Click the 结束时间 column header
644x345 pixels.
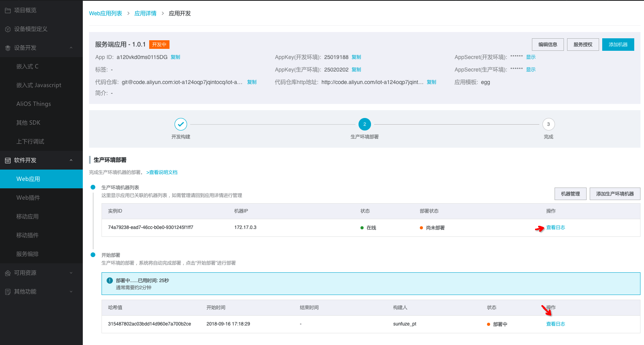[309, 307]
